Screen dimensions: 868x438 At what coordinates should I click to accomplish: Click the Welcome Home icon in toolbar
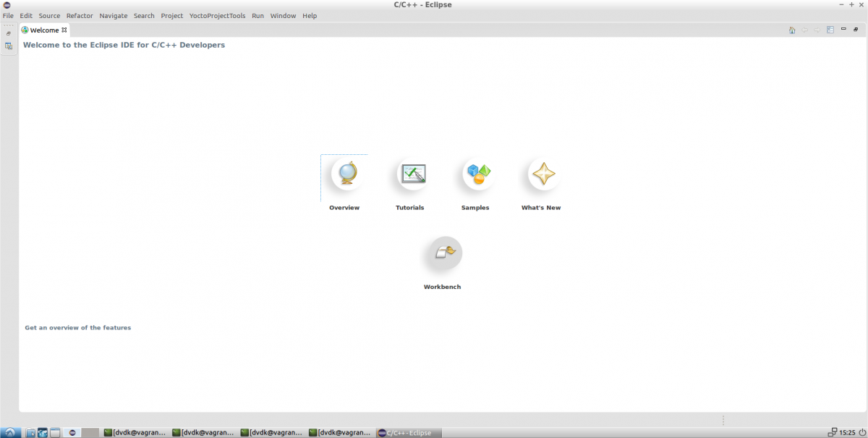pos(792,30)
